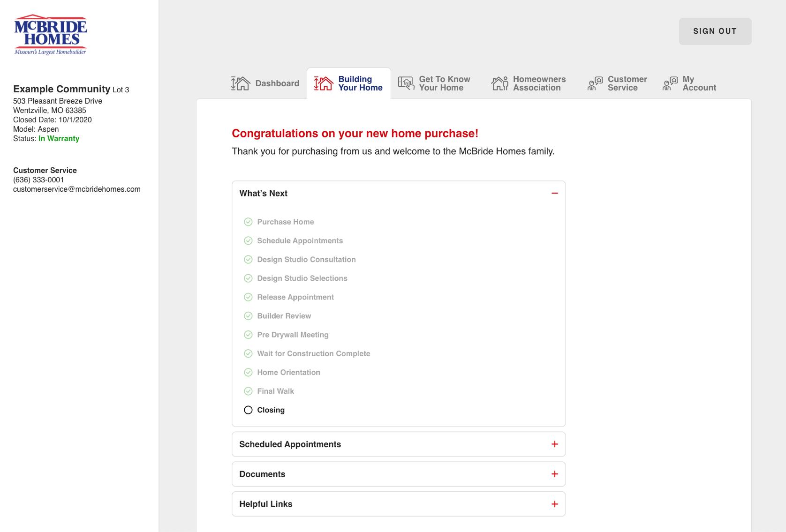The width and height of the screenshot is (786, 532).
Task: Switch to the Dashboard tab
Action: [277, 83]
